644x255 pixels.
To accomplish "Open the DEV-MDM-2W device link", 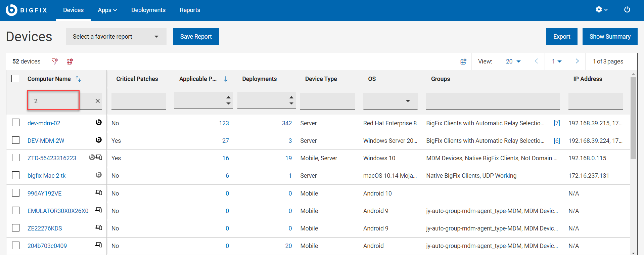I will click(x=46, y=141).
